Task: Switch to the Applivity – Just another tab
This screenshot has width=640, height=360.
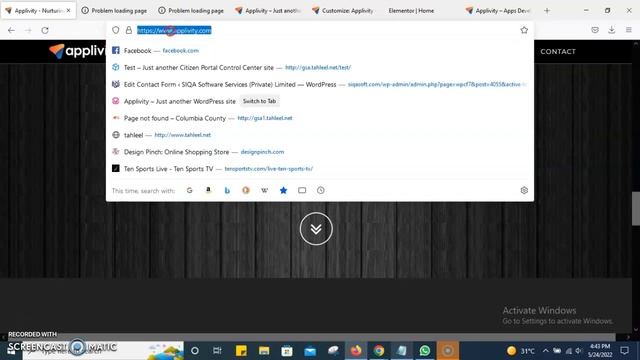Action: click(x=268, y=11)
